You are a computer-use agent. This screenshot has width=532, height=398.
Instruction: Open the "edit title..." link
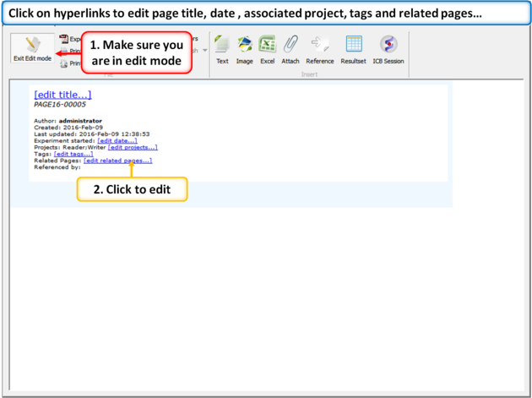click(62, 95)
